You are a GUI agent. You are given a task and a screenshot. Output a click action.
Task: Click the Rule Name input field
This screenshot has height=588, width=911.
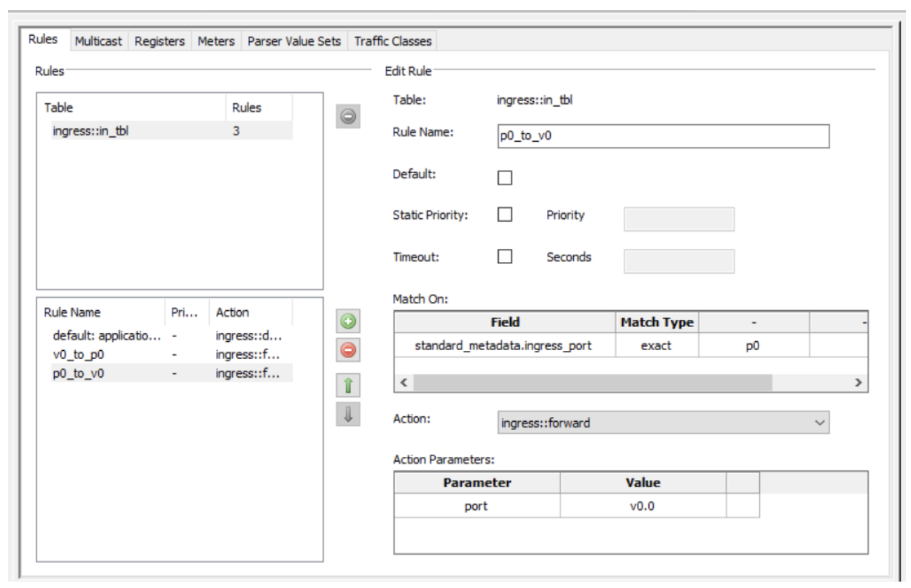[663, 136]
